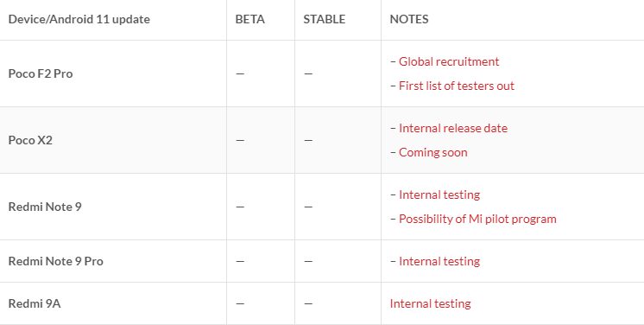Click the STABLE dash cell for Redmi 9A
Viewport: 644px width, 325px height.
pyautogui.click(x=308, y=304)
